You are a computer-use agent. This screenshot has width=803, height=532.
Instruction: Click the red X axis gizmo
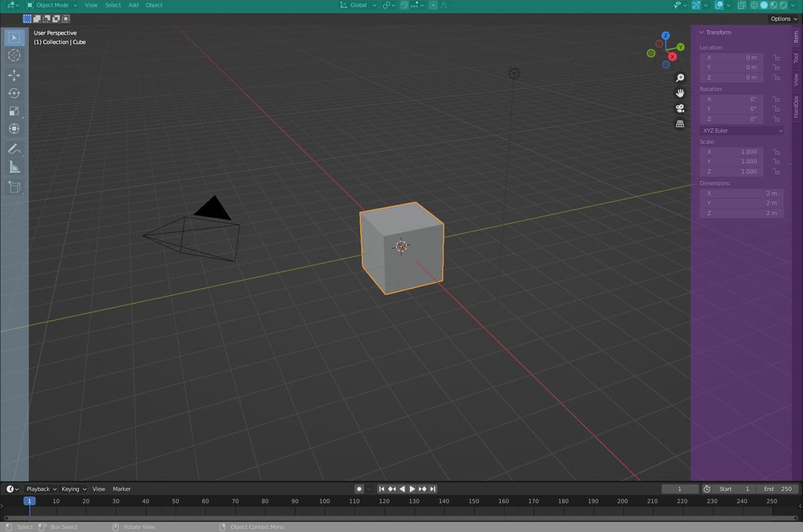(x=673, y=57)
